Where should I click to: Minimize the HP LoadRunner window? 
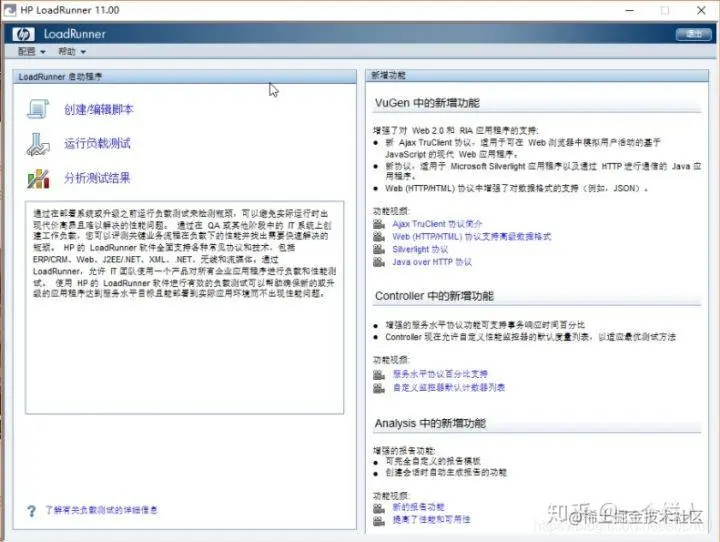point(630,10)
